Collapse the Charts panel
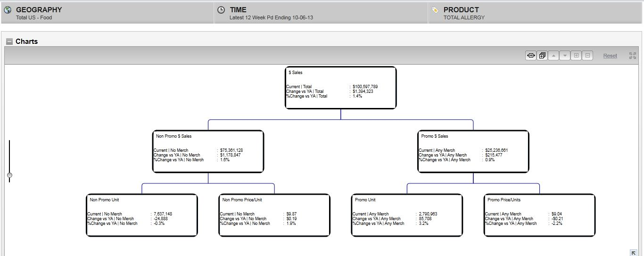The width and height of the screenshot is (644, 256). click(9, 41)
